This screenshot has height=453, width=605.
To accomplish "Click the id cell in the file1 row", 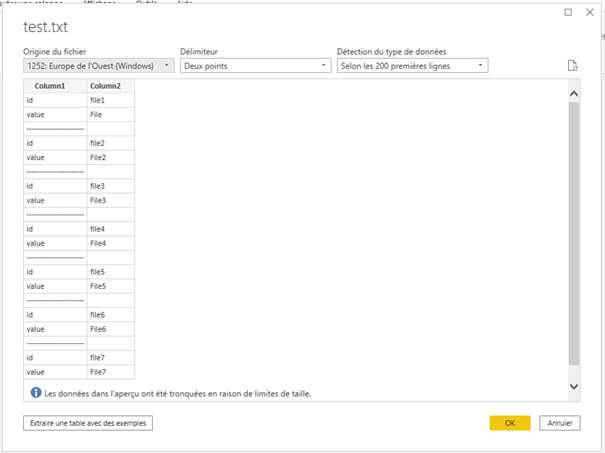I will 55,100.
